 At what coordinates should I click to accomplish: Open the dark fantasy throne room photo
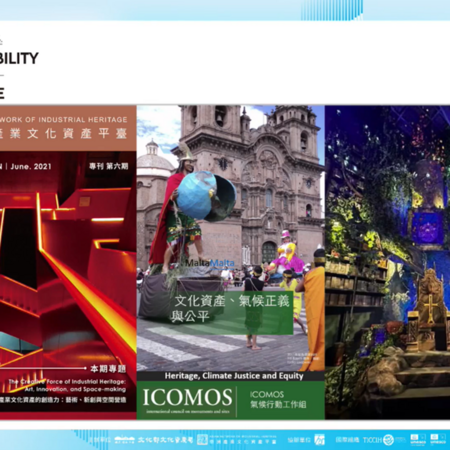(x=388, y=262)
